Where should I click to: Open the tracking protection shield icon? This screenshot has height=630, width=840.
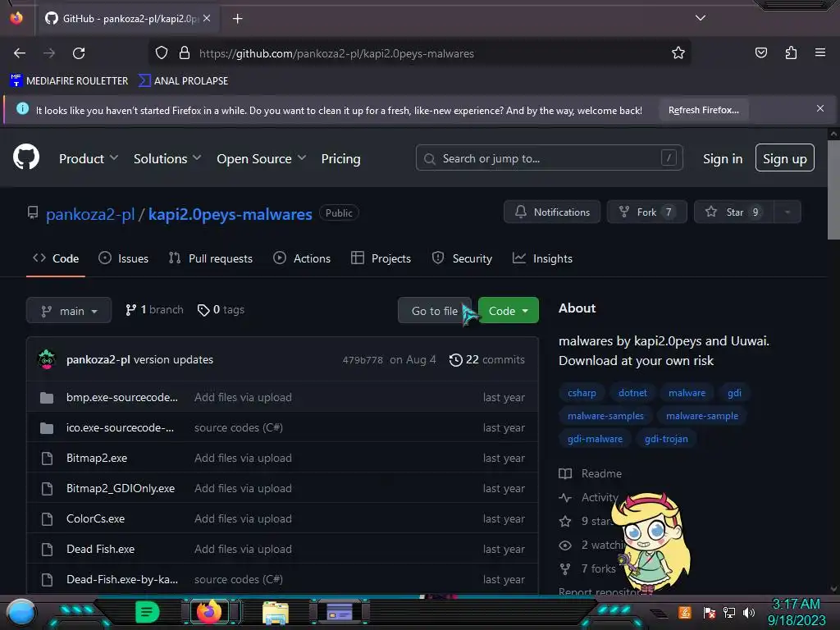[x=162, y=53]
